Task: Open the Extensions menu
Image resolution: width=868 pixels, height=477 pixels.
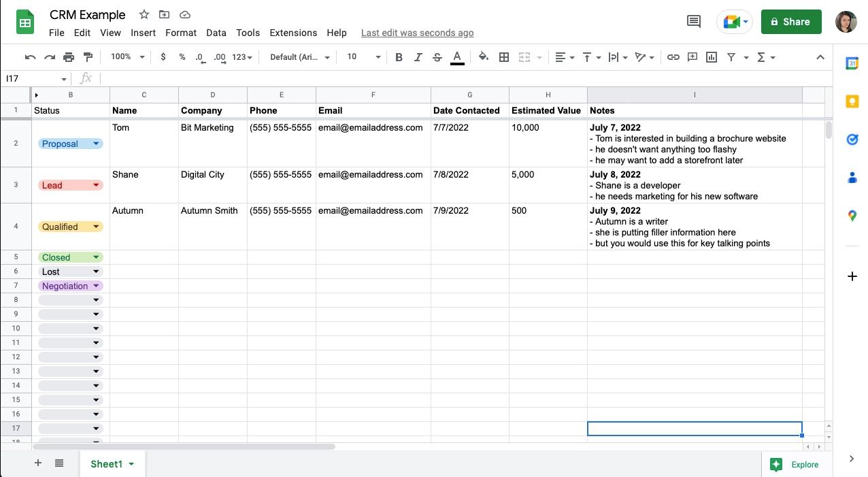Action: coord(293,33)
